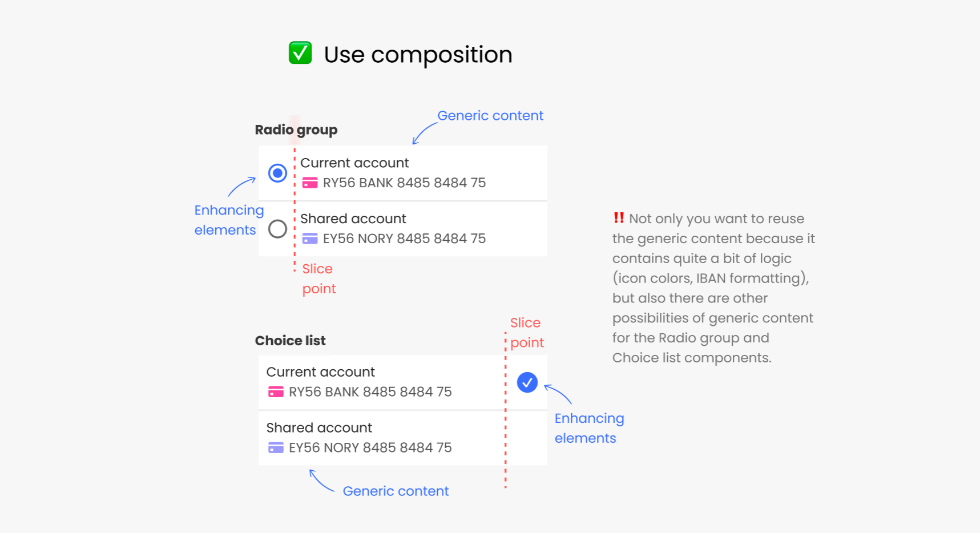This screenshot has height=533, width=980.
Task: Click the Enhancing elements label near the checkmark
Action: point(589,428)
